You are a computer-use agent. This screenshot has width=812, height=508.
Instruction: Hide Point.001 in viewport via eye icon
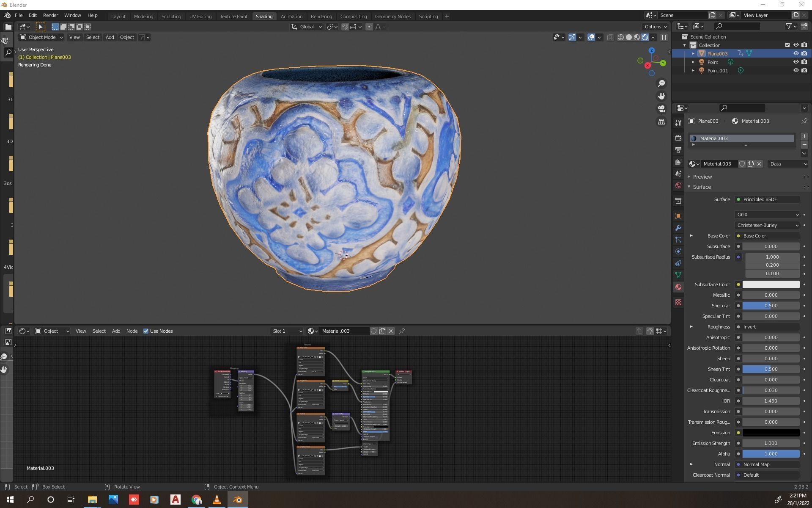click(796, 70)
